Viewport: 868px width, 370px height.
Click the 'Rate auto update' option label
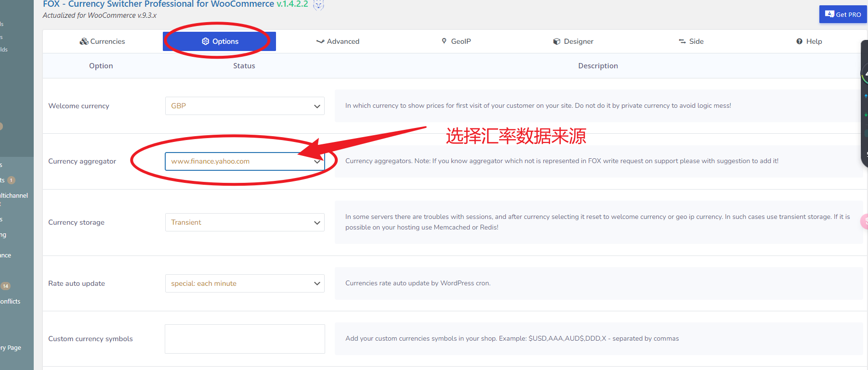click(77, 283)
